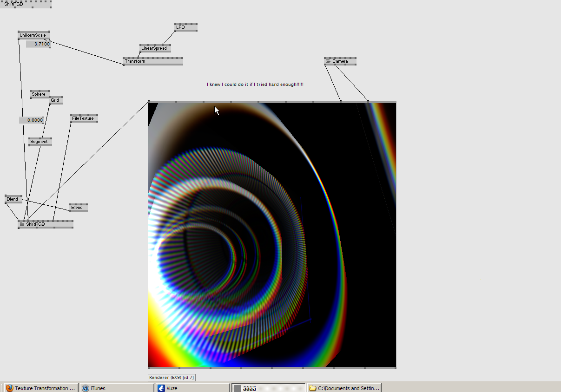Click the lines icon on the bottom ShiftRGB node
The height and width of the screenshot is (392, 561).
(22, 224)
